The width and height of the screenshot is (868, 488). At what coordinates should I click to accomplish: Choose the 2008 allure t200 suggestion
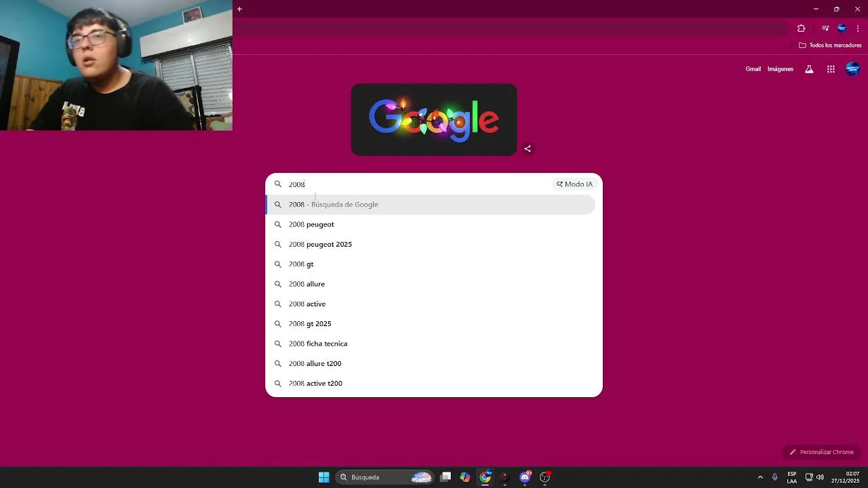tap(431, 363)
